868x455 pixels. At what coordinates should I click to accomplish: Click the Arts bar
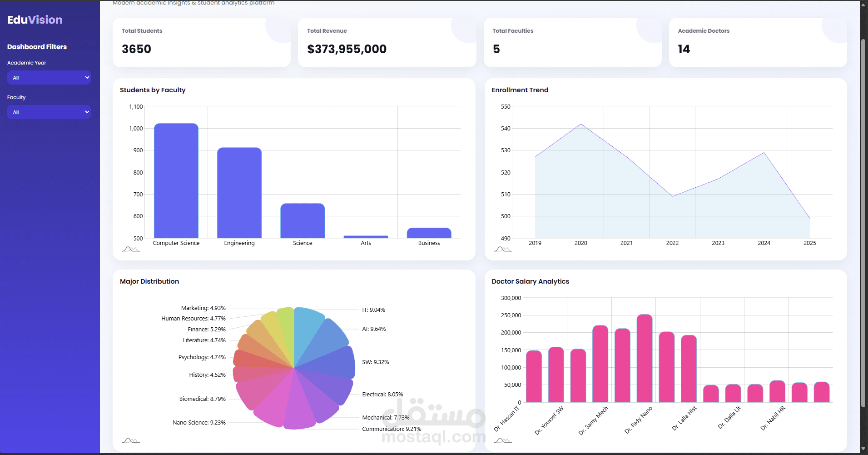(366, 237)
